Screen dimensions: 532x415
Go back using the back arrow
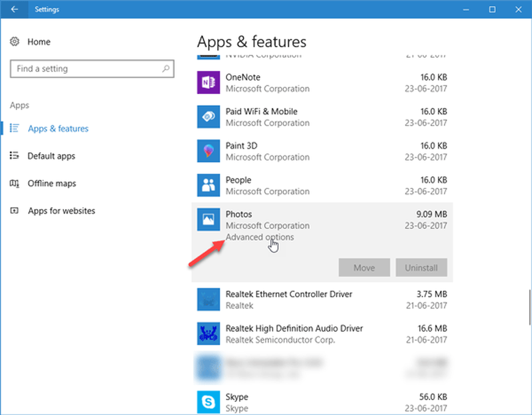[14, 9]
